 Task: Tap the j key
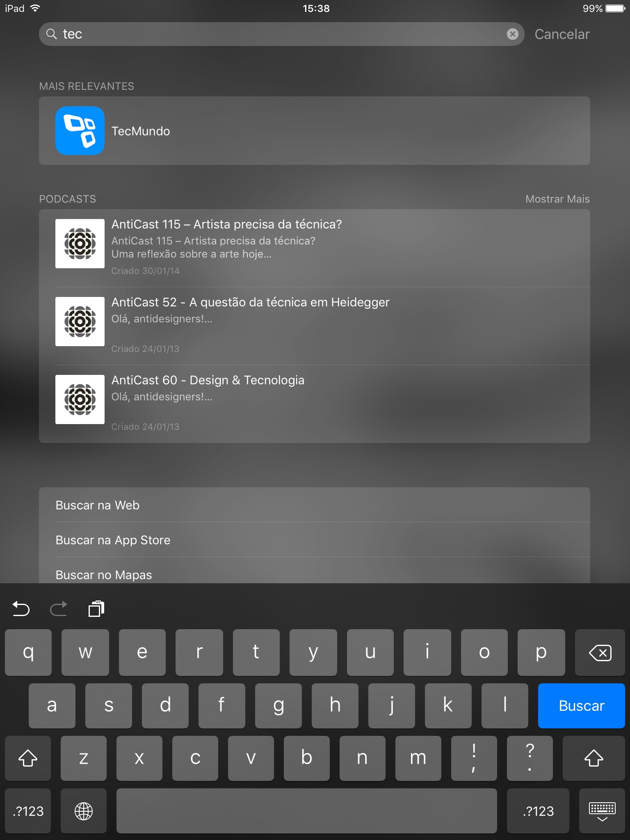click(x=392, y=705)
